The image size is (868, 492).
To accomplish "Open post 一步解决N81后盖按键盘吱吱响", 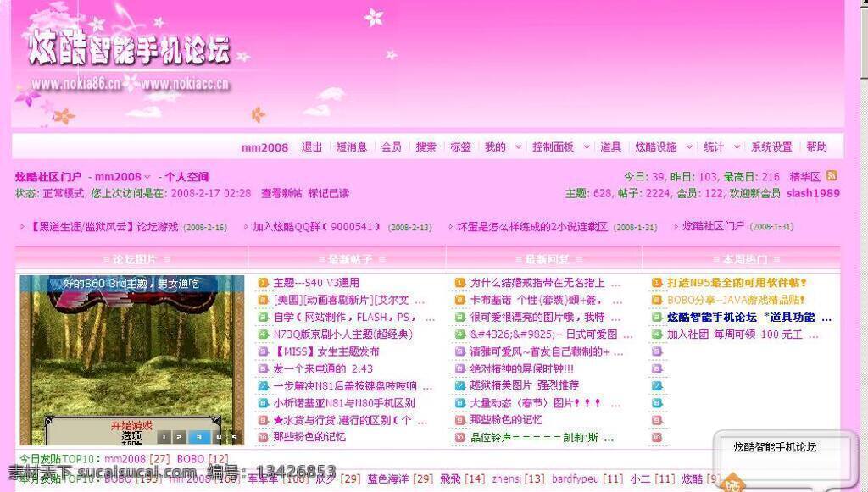I will pyautogui.click(x=346, y=386).
